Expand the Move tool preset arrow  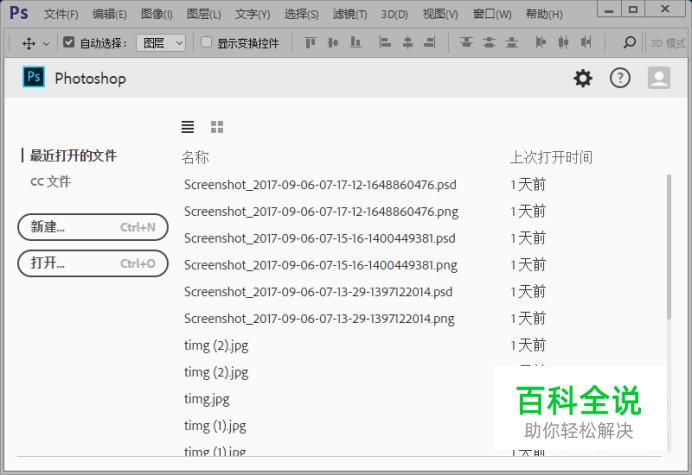click(x=46, y=44)
